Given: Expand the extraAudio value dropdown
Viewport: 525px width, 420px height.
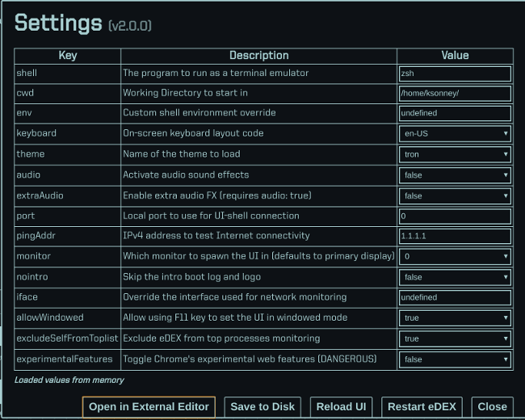Looking at the screenshot, I should [455, 195].
